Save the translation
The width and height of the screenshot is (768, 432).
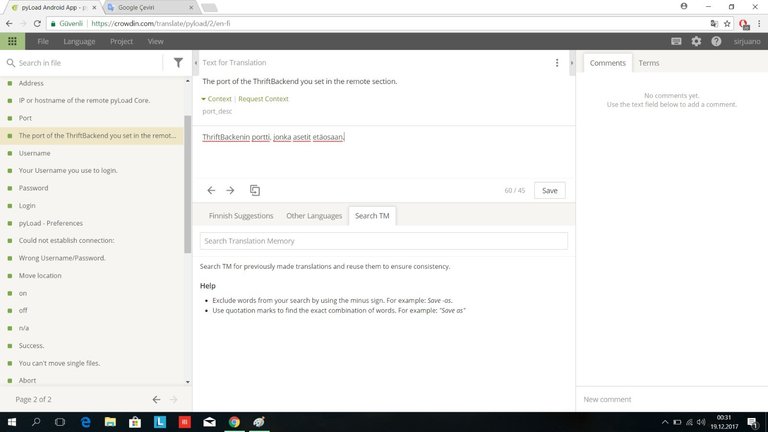tap(550, 191)
